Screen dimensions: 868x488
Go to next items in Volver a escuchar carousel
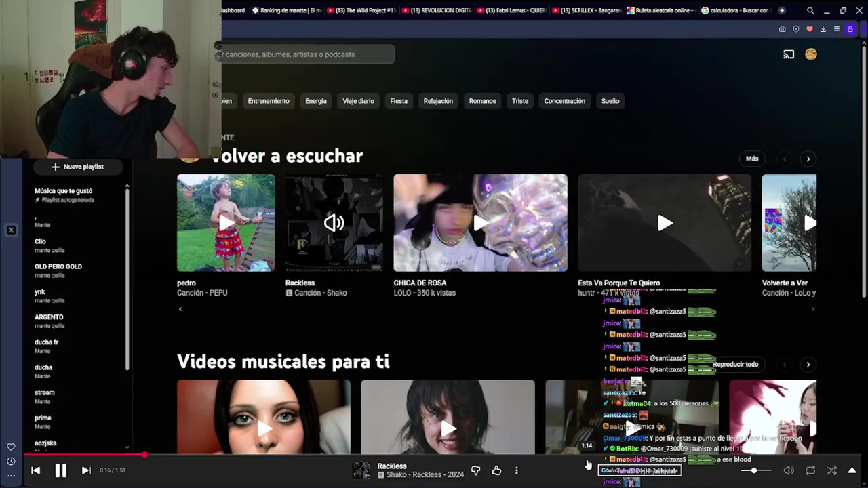click(808, 159)
